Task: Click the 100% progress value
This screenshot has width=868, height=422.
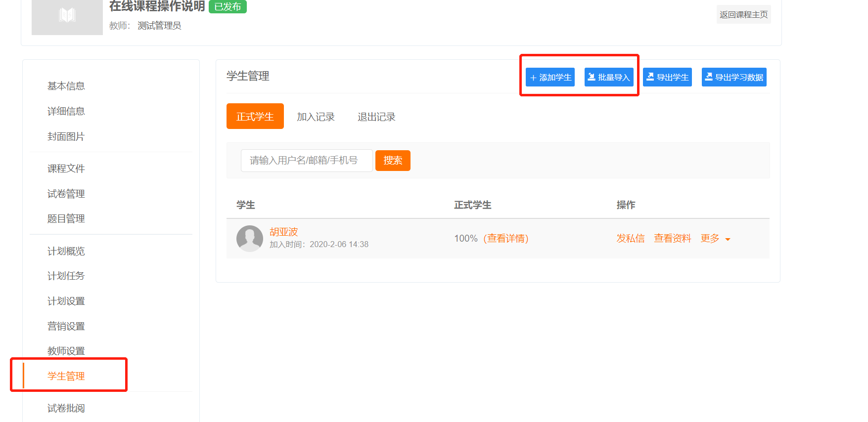Action: [x=466, y=238]
